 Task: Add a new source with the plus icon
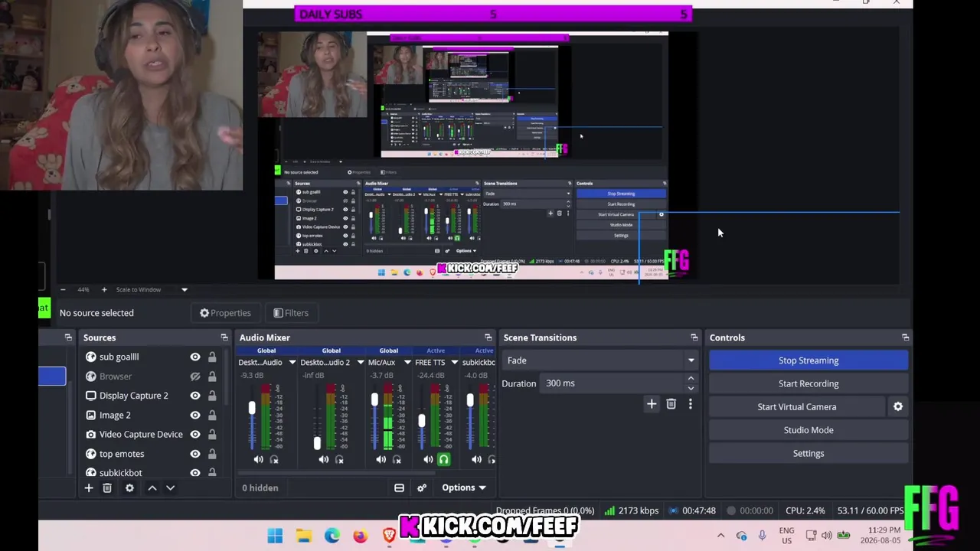point(89,487)
